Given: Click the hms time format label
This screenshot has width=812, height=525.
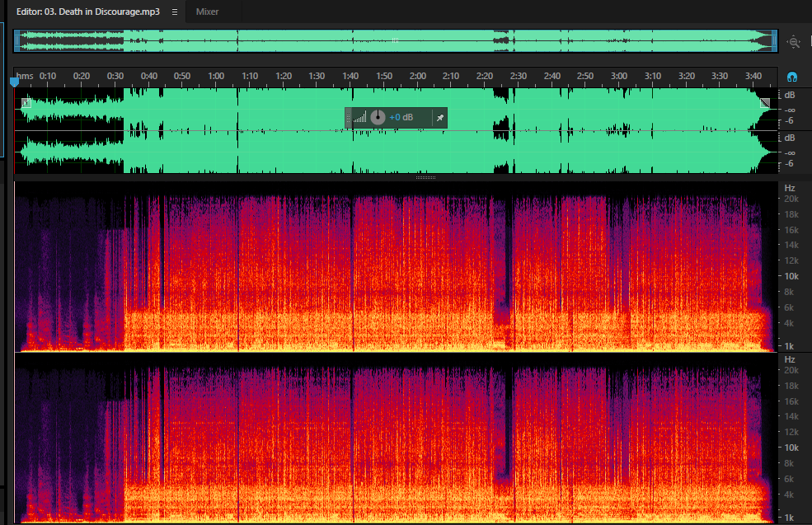Looking at the screenshot, I should click(25, 76).
